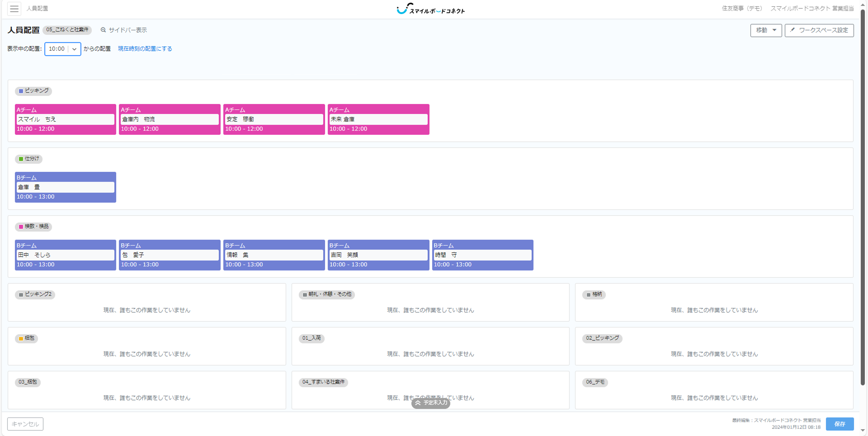Click the orange 梱包 color swatch
Viewport: 868px width, 436px height.
21,338
